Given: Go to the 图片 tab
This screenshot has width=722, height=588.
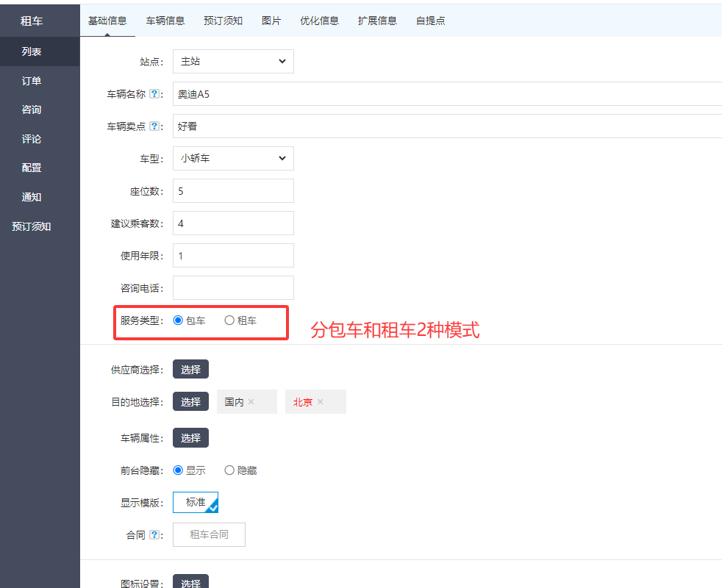Looking at the screenshot, I should tap(271, 21).
